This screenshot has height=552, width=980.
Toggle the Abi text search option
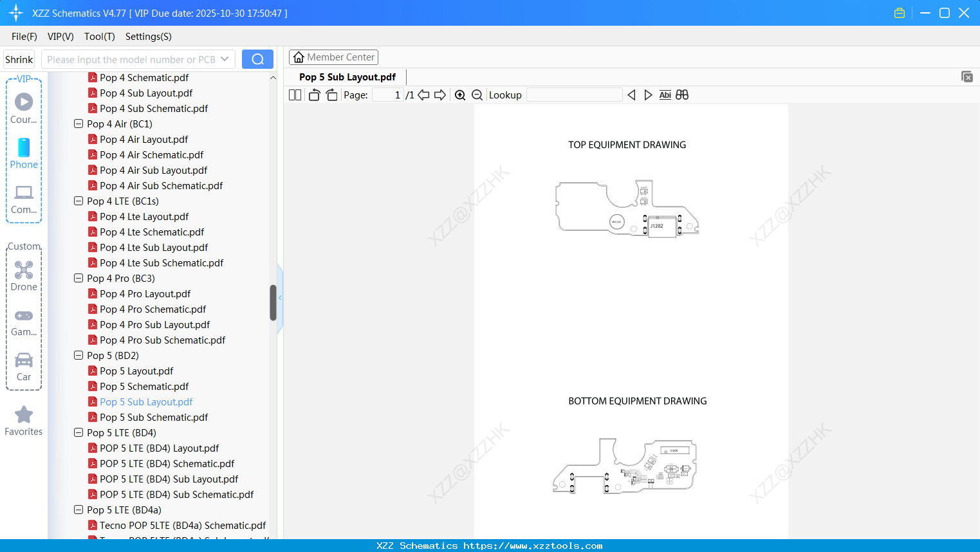click(665, 95)
